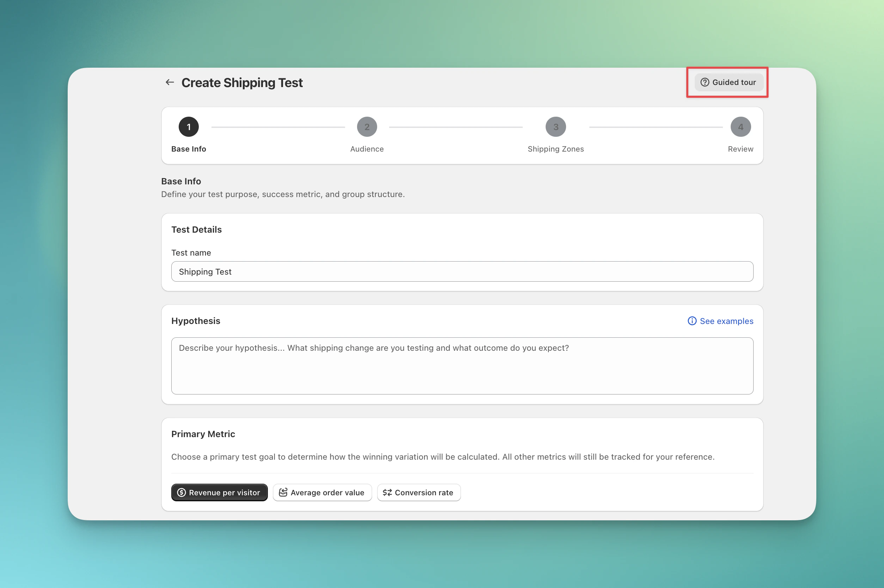Click the Test Details section title

click(x=196, y=229)
